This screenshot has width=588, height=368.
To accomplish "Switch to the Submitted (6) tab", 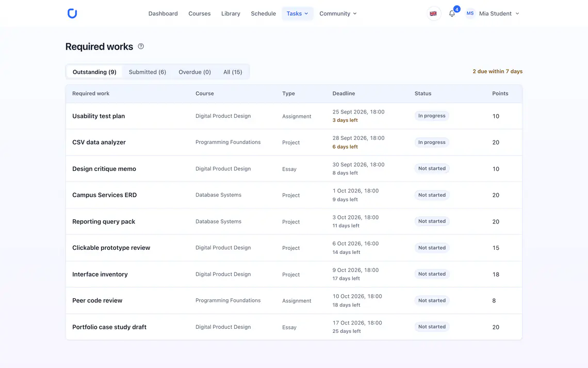I will point(148,72).
